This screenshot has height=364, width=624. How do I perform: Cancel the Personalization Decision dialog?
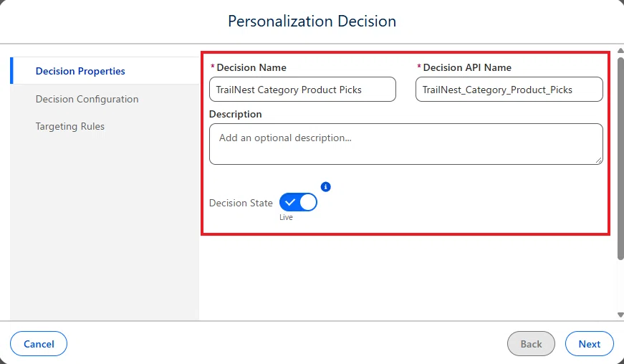[x=39, y=344]
